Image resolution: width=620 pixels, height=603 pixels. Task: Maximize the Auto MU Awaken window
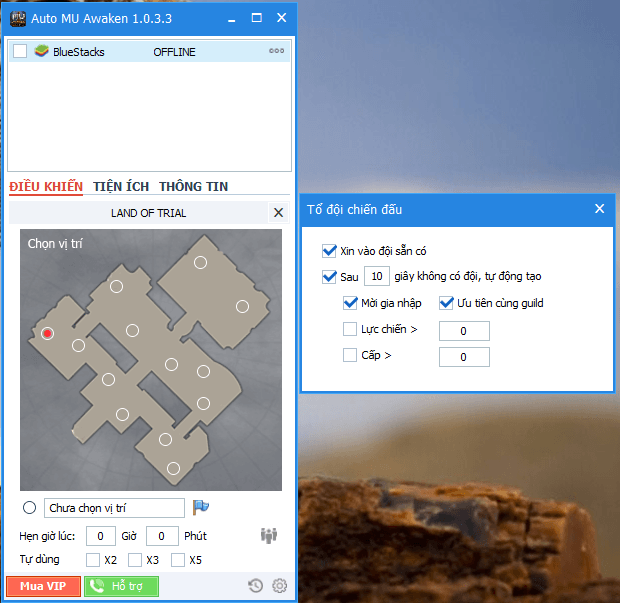coord(257,18)
